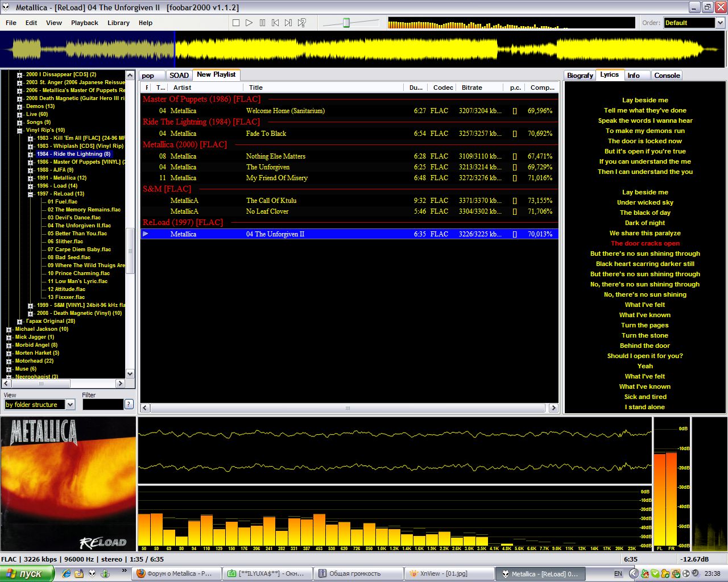Pause the current track

(262, 23)
